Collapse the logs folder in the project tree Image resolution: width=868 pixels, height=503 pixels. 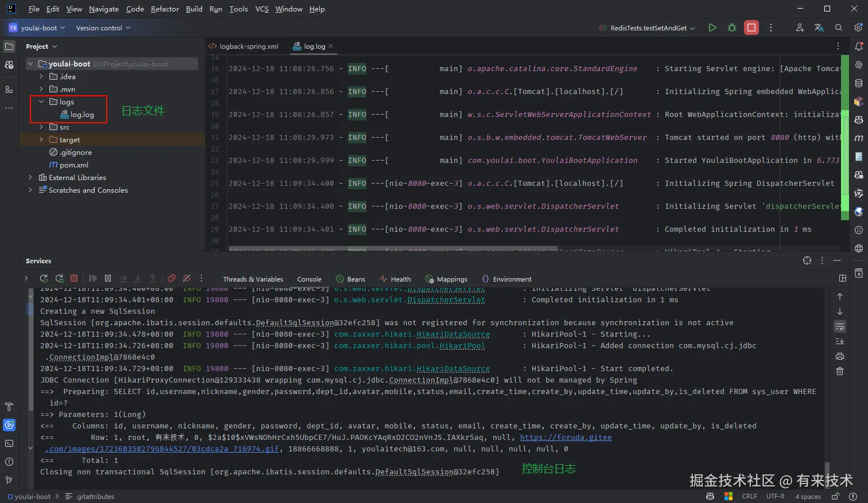pos(41,102)
